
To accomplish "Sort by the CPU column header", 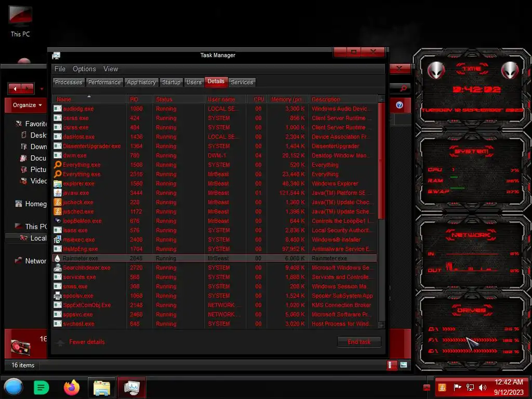I will click(257, 99).
